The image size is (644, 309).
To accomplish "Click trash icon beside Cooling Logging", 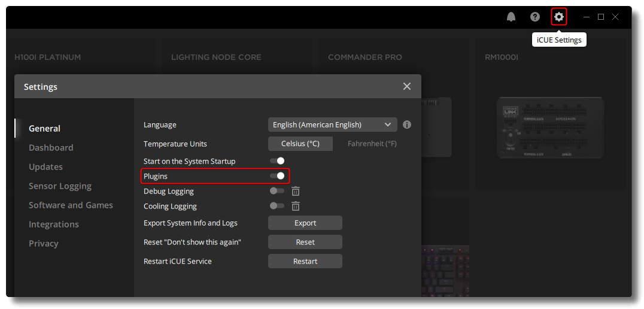I will (x=296, y=206).
